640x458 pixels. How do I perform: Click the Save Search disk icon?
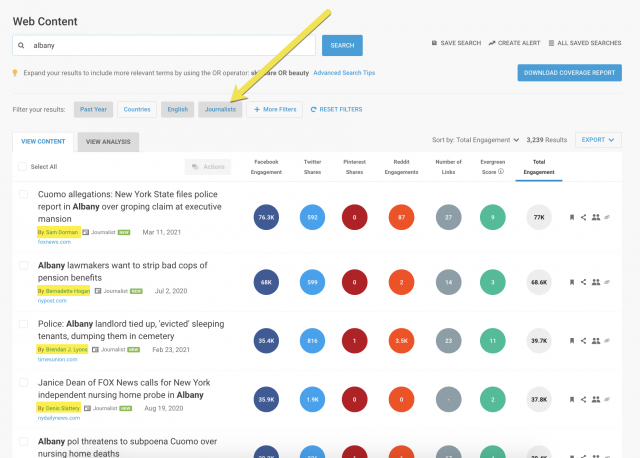tap(434, 43)
